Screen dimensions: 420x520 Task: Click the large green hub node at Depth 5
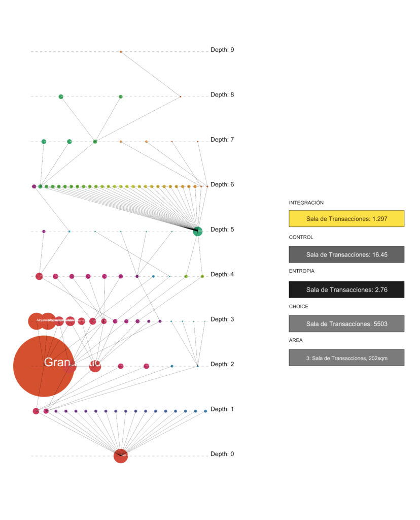pyautogui.click(x=197, y=231)
